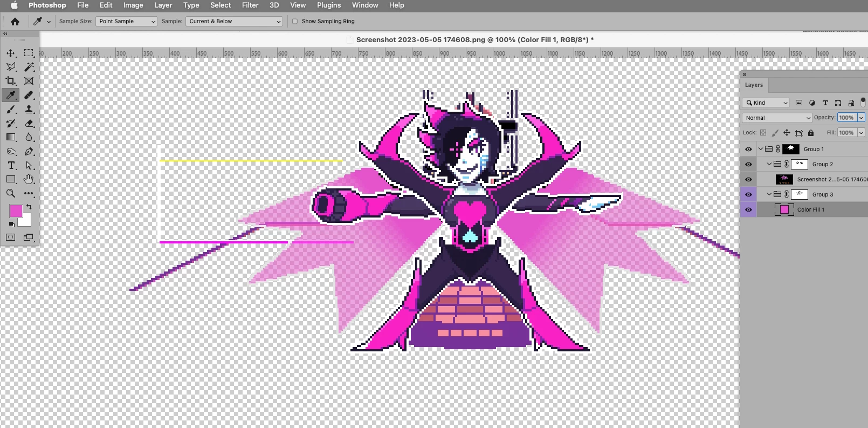Open the Opacity slider dropdown arrow
This screenshot has height=428, width=868.
coord(861,118)
